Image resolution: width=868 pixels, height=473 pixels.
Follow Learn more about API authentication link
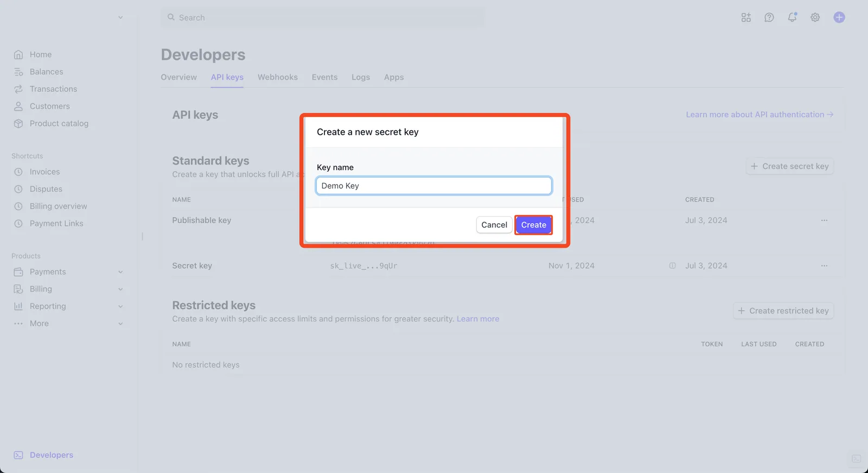759,115
